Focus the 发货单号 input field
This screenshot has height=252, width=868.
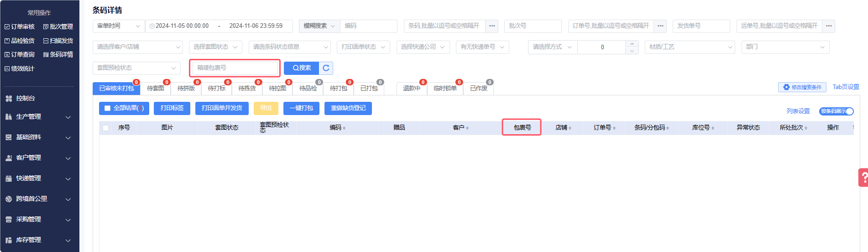click(701, 26)
